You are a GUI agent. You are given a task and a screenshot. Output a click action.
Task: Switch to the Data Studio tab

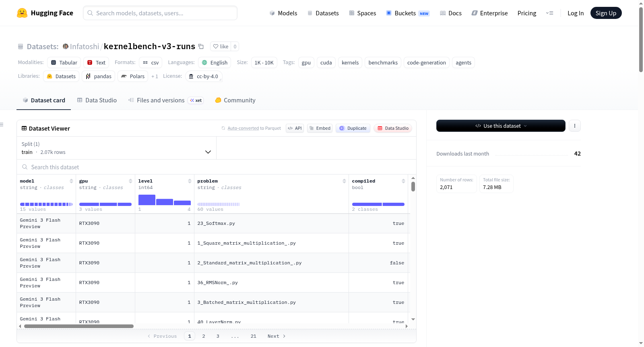tap(97, 100)
